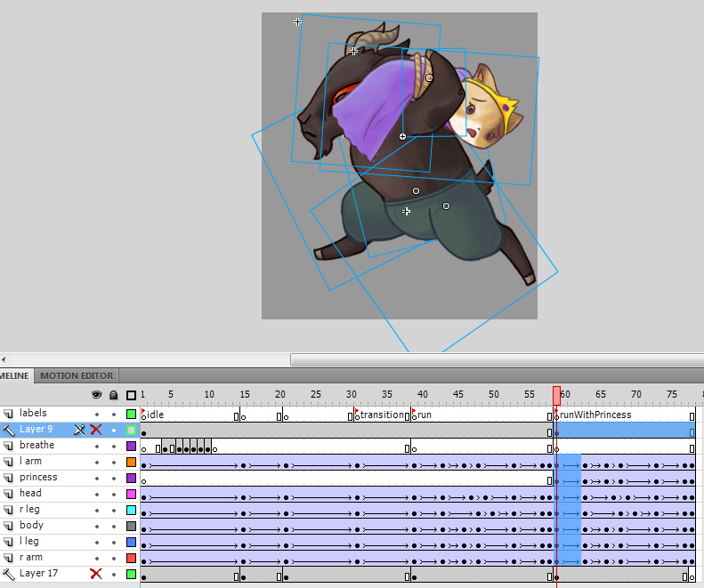The height and width of the screenshot is (588, 704).
Task: Select the Layer 17 name
Action: (x=38, y=573)
